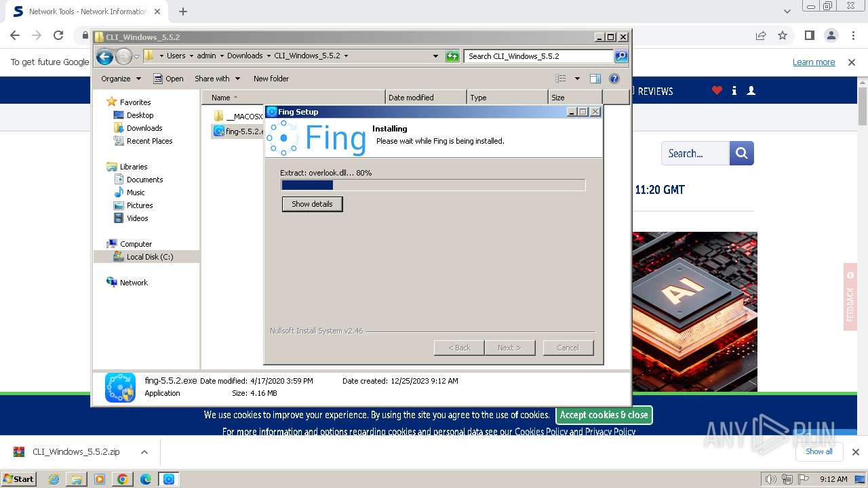Select the fing-5.5.2 file icon in the list

point(218,131)
